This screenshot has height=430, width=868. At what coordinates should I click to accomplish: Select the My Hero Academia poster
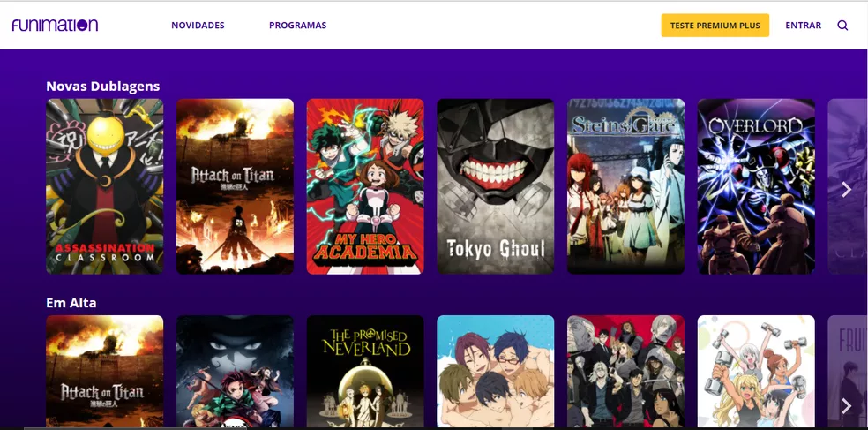click(x=365, y=186)
